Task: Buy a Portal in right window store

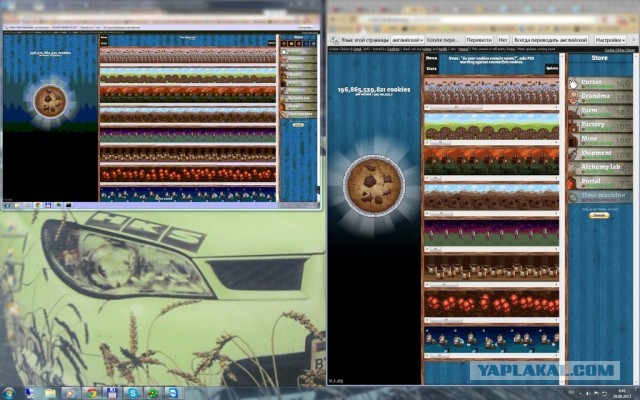Action: click(600, 182)
